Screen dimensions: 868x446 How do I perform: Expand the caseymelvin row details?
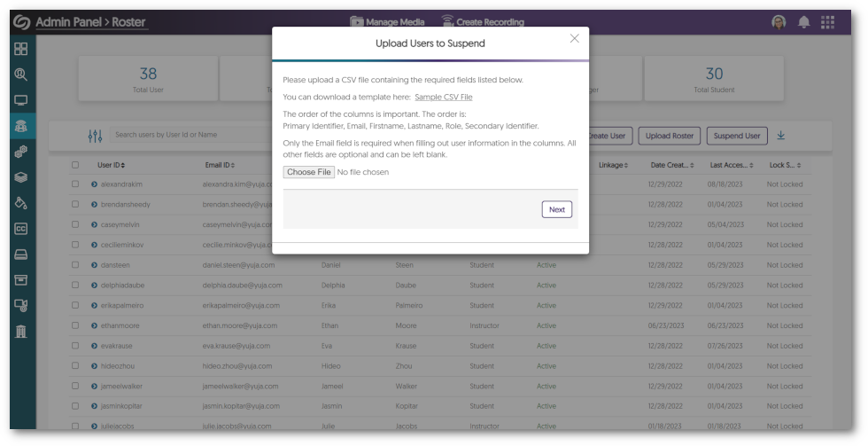94,224
